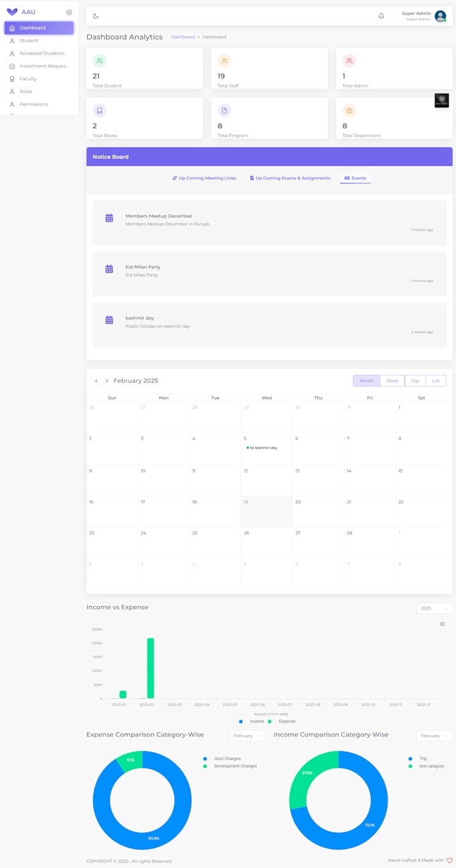Open the chart hamburger menu icon
The image size is (456, 868).
(x=442, y=624)
